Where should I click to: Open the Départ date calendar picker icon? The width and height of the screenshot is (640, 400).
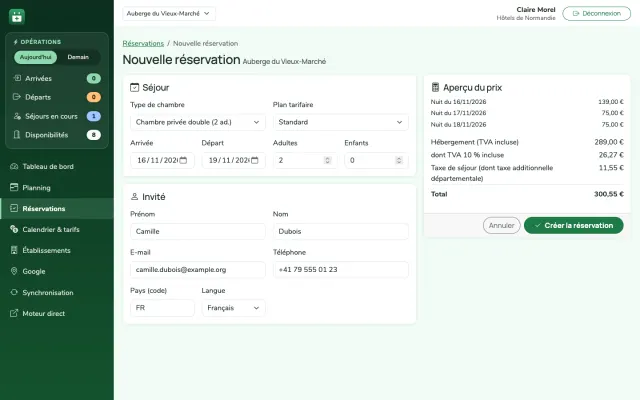(x=255, y=160)
